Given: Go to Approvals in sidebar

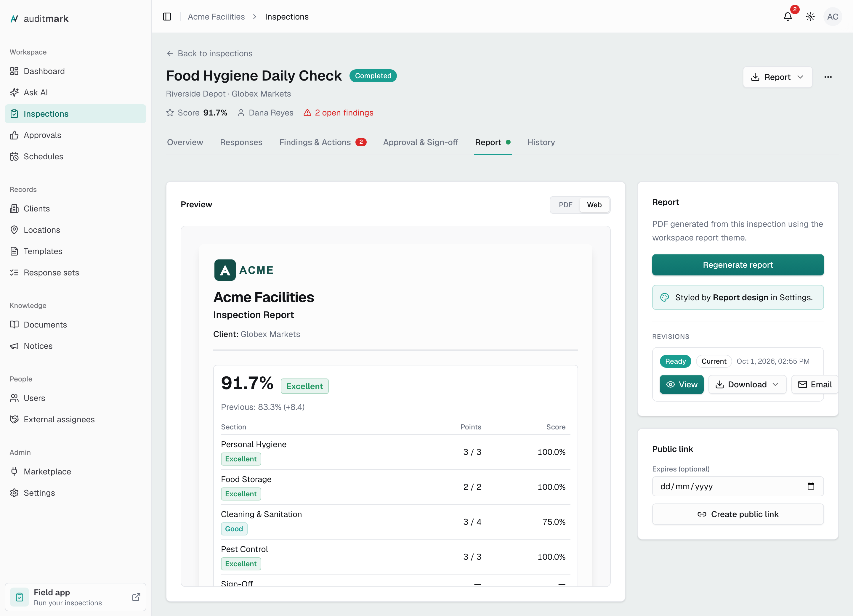Looking at the screenshot, I should [x=75, y=135].
